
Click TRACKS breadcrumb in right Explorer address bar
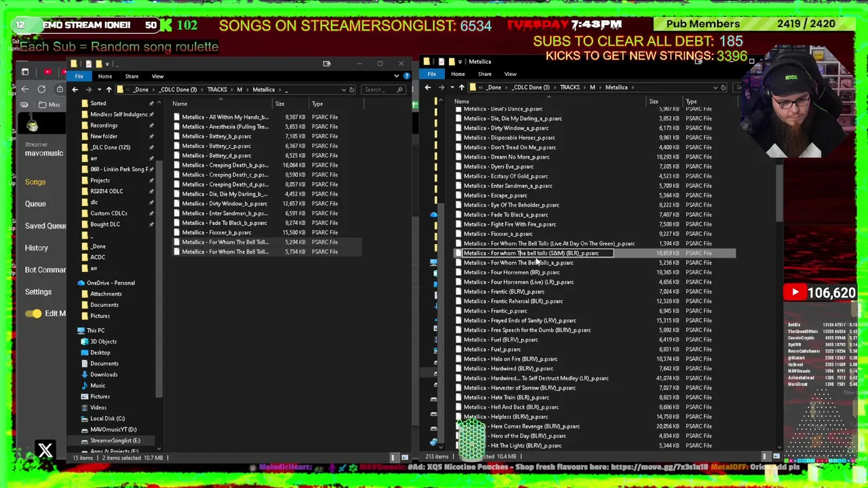[570, 87]
